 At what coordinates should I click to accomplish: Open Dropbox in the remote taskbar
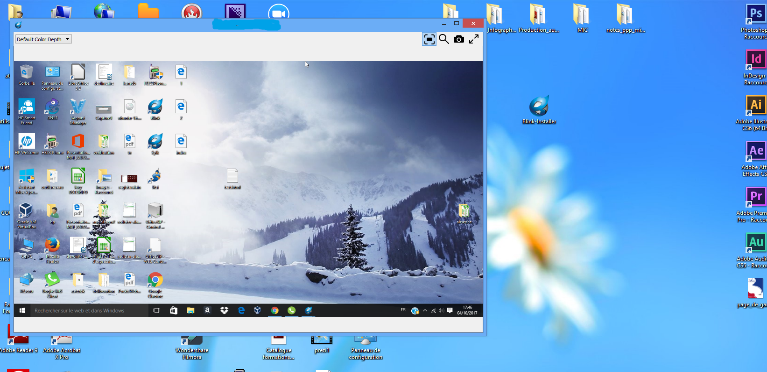224,310
